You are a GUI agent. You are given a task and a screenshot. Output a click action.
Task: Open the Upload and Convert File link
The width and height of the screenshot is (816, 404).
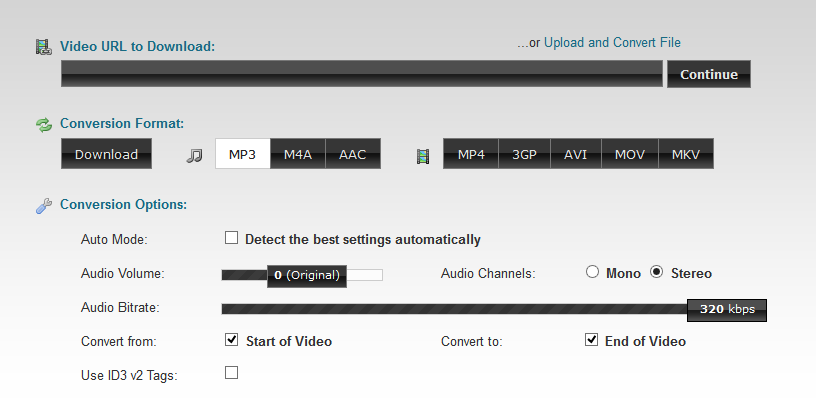[612, 43]
